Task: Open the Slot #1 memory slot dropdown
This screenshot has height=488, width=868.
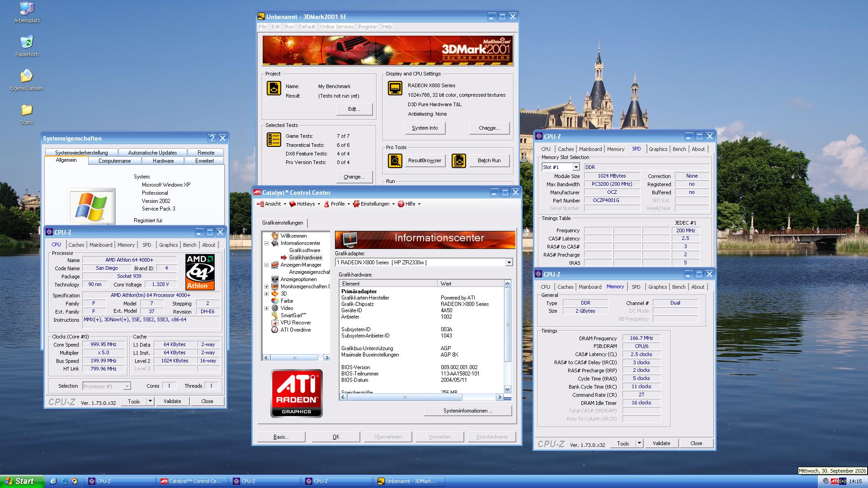Action: point(576,167)
